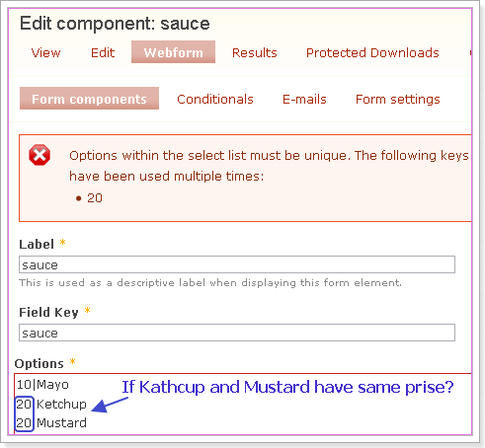Viewport: 485px width, 448px height.
Task: Open the View tab
Action: 45,52
